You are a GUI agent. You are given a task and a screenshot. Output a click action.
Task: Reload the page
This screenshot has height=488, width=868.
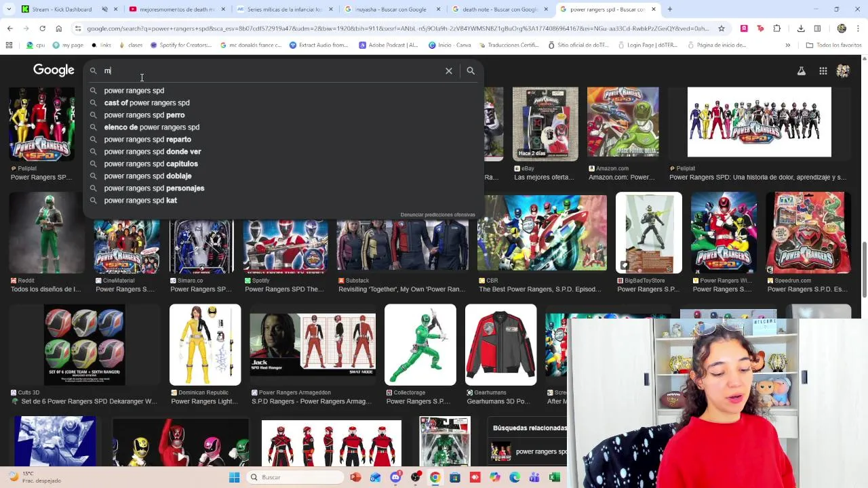tap(42, 28)
